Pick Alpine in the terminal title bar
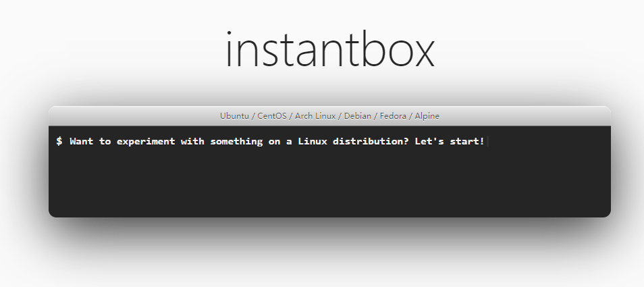This screenshot has height=287, width=644. (427, 115)
